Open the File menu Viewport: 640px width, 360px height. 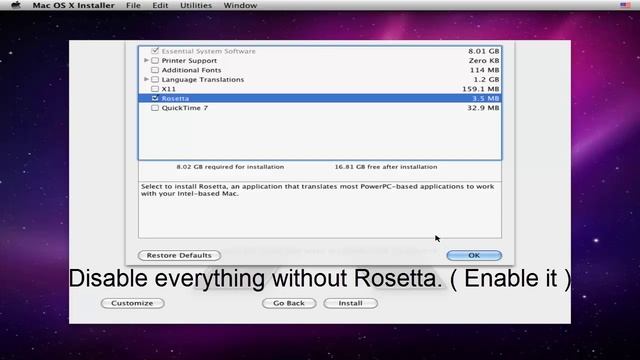click(133, 5)
